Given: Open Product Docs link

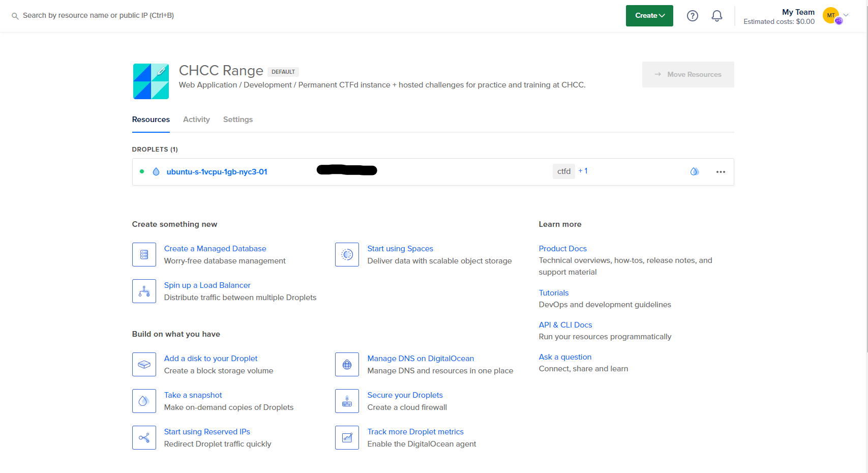Looking at the screenshot, I should coord(563,249).
